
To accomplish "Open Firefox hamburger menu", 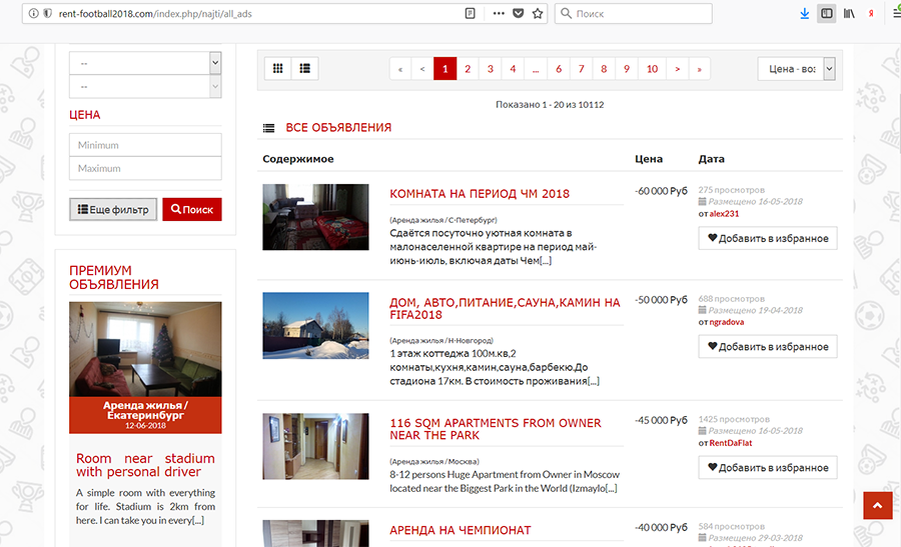I will (x=896, y=13).
